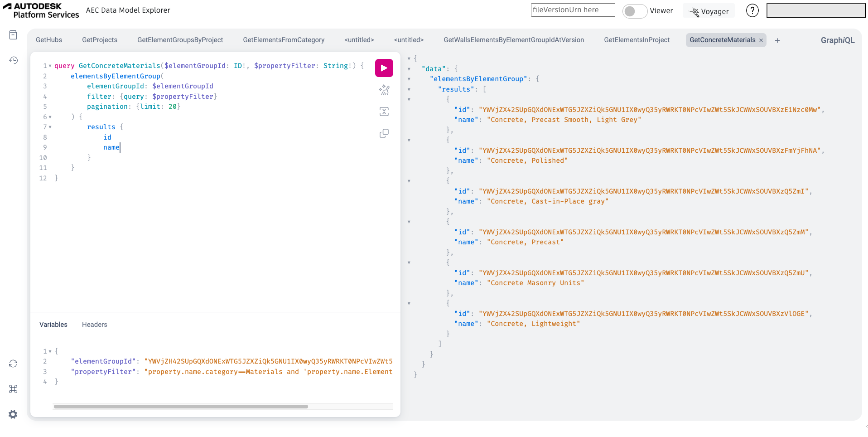868x437 pixels.
Task: Click the prettify query icon
Action: point(384,90)
